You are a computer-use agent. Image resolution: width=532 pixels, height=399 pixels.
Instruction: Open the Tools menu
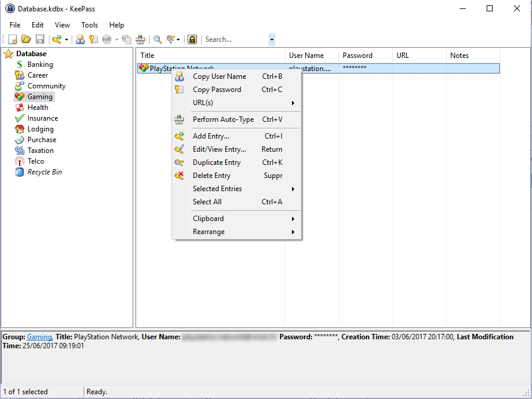(90, 25)
